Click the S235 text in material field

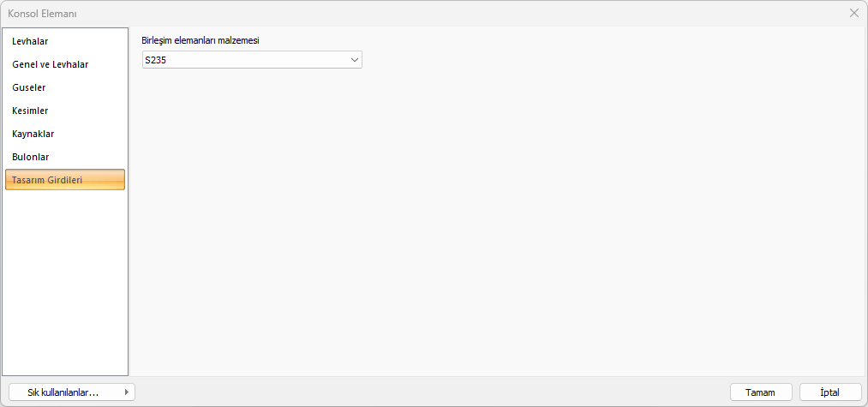pos(155,60)
